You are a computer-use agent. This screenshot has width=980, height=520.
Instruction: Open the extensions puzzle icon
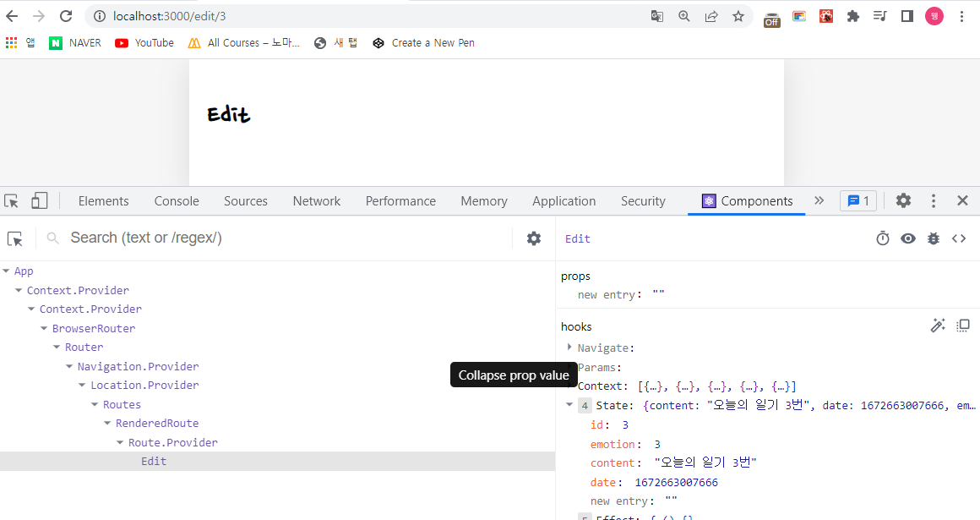coord(853,16)
